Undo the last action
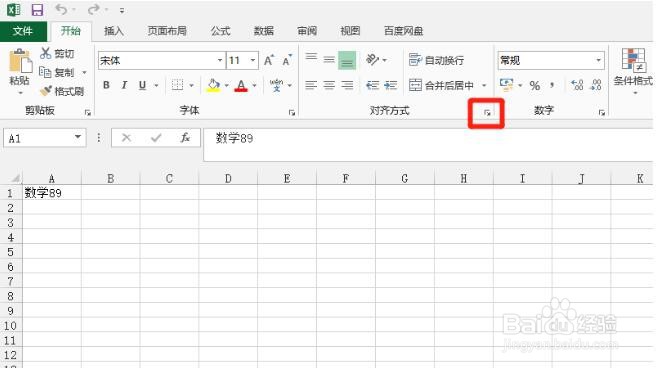The width and height of the screenshot is (656, 368). 62,9
